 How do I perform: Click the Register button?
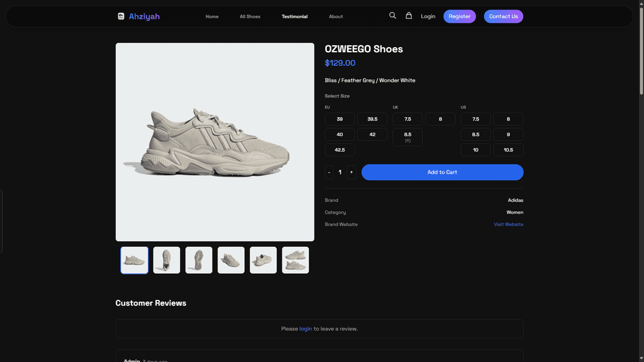460,16
